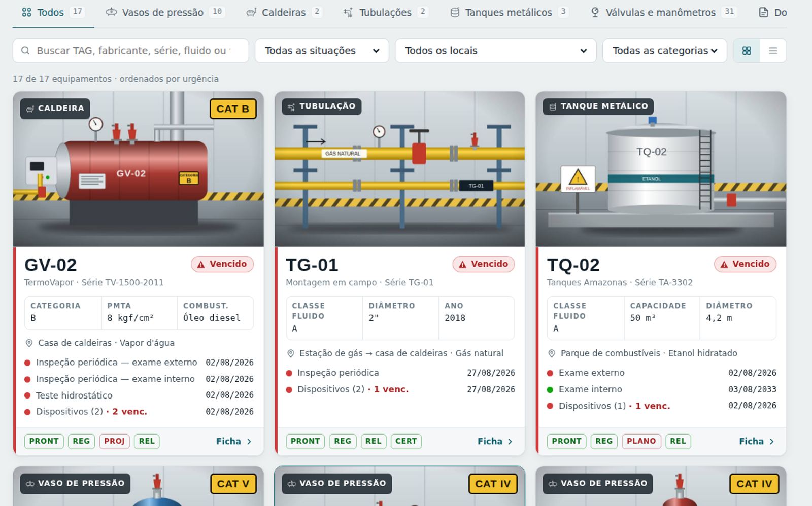Click the 'Exame interno' row on TQ-02
This screenshot has width=812, height=506.
[662, 389]
